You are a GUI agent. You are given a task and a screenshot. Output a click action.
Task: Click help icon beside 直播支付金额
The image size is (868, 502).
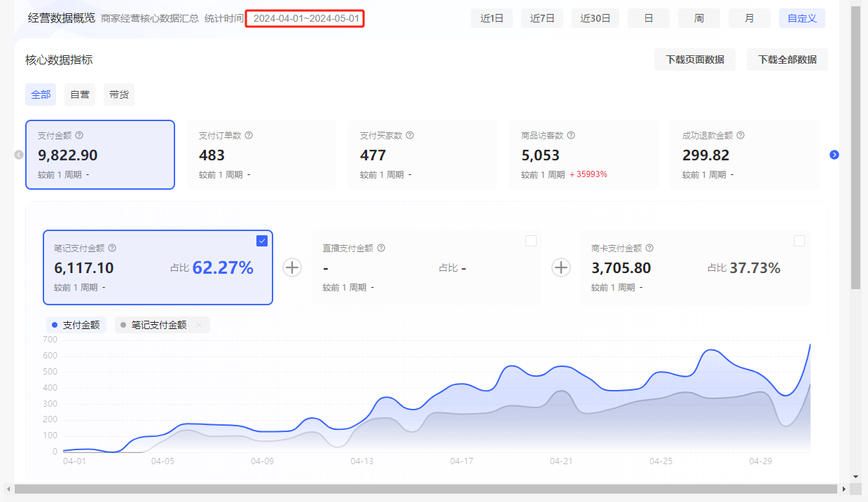tap(381, 248)
